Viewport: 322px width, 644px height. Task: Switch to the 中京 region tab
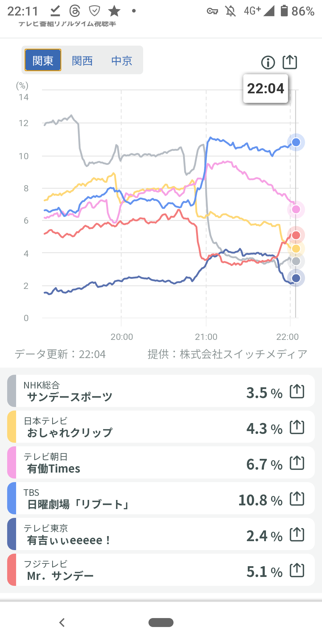[x=122, y=61]
